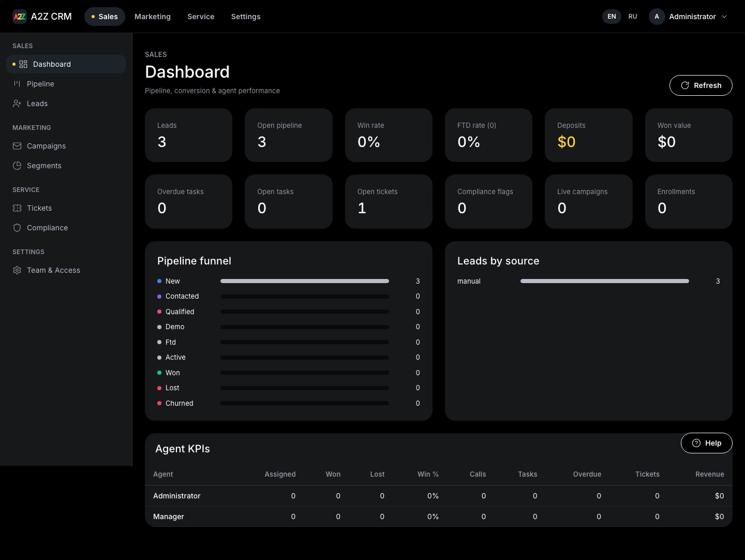745x560 pixels.
Task: Open the Marketing top tab
Action: [x=153, y=17]
